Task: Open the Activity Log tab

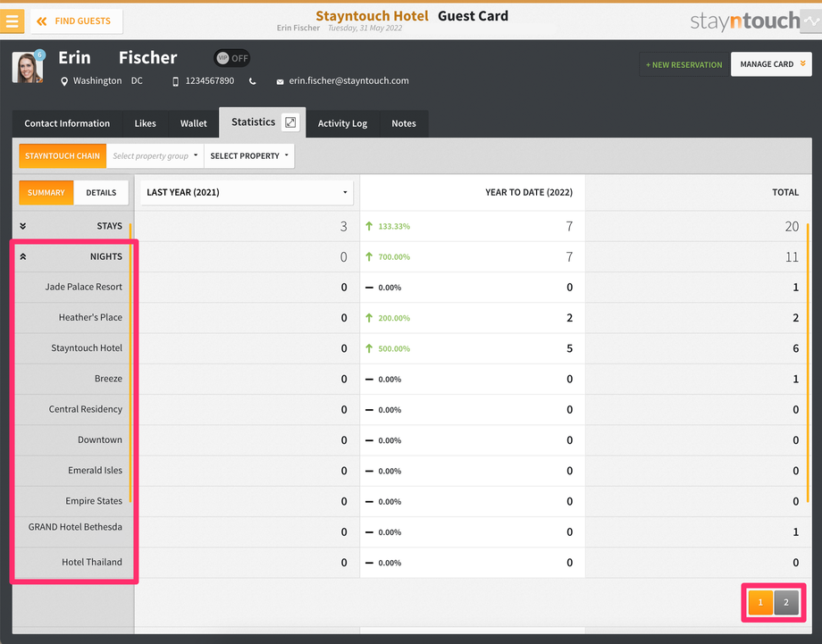Action: click(342, 123)
